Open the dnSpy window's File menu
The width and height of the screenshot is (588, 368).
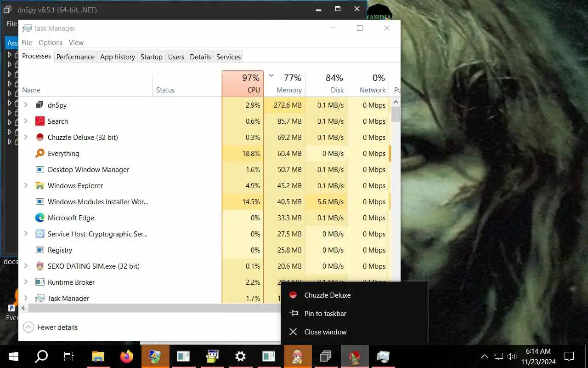point(11,23)
